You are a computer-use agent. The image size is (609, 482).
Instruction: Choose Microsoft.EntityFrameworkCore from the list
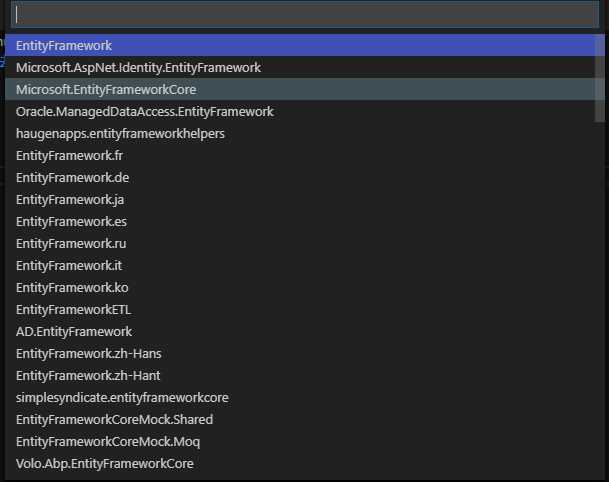(305, 89)
